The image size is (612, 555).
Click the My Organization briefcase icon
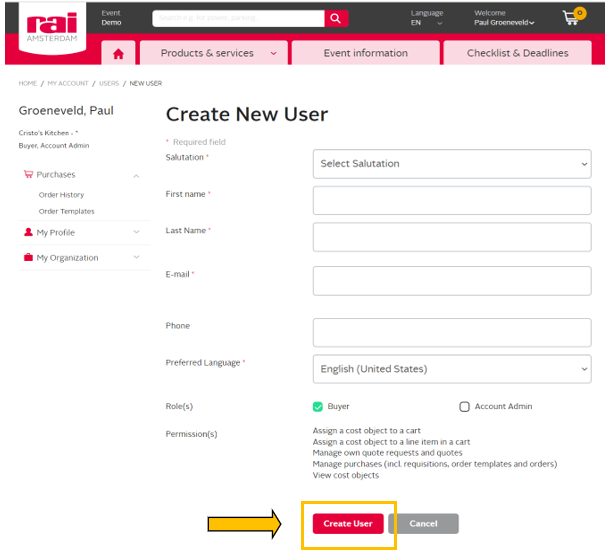point(28,257)
